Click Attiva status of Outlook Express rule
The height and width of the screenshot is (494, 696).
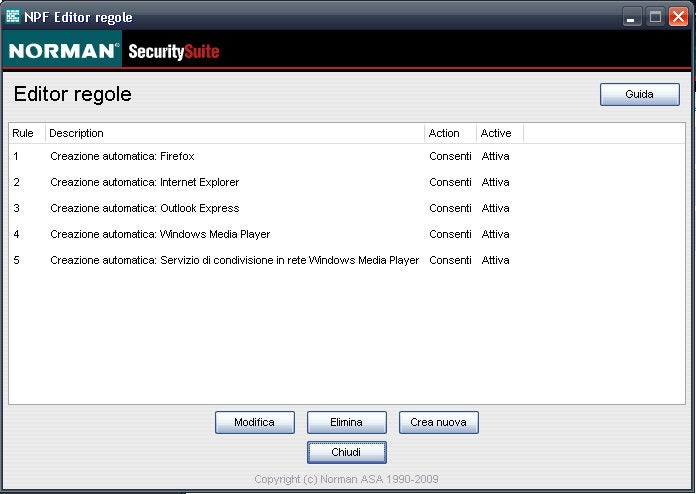(x=495, y=208)
